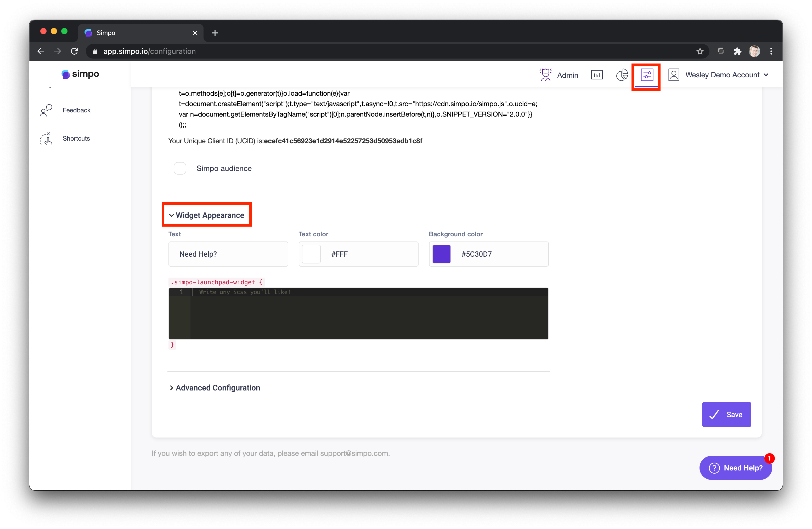Close the Simpo browser tab

click(195, 33)
